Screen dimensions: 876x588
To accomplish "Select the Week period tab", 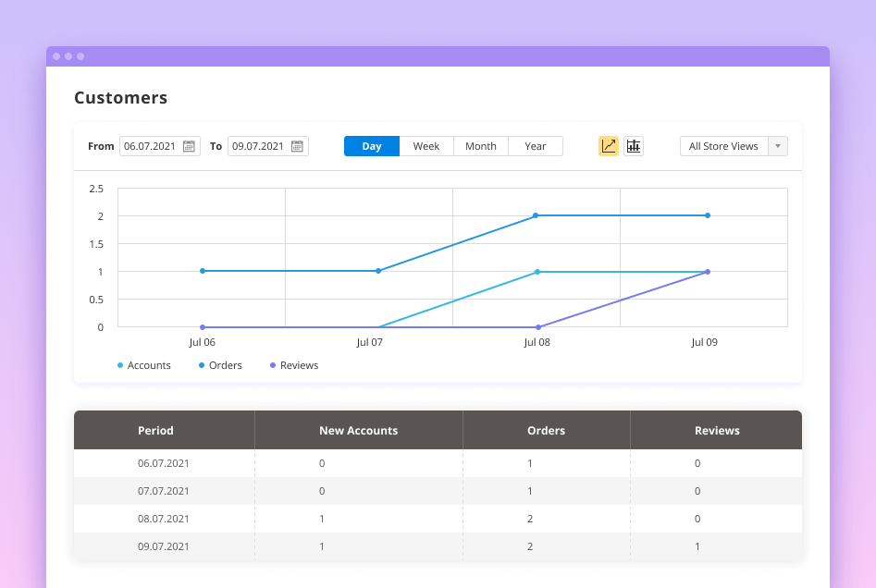I will coord(426,146).
